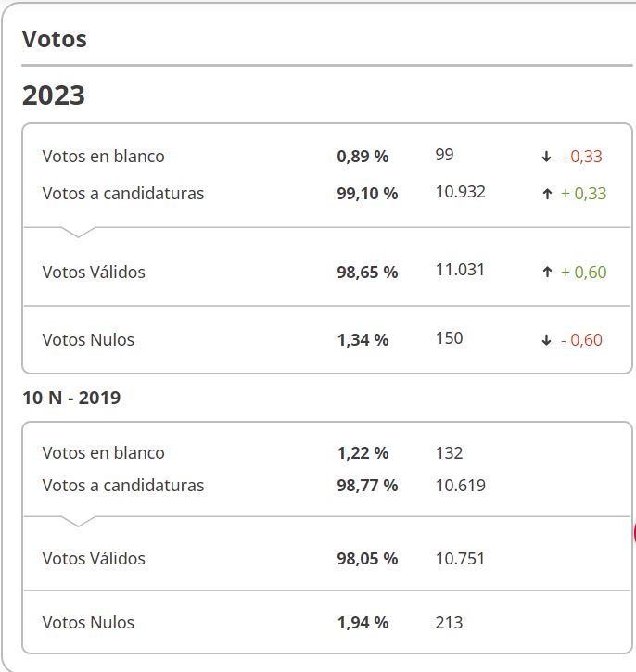Click the 99,10 % percentage value
This screenshot has width=636, height=672.
(367, 194)
